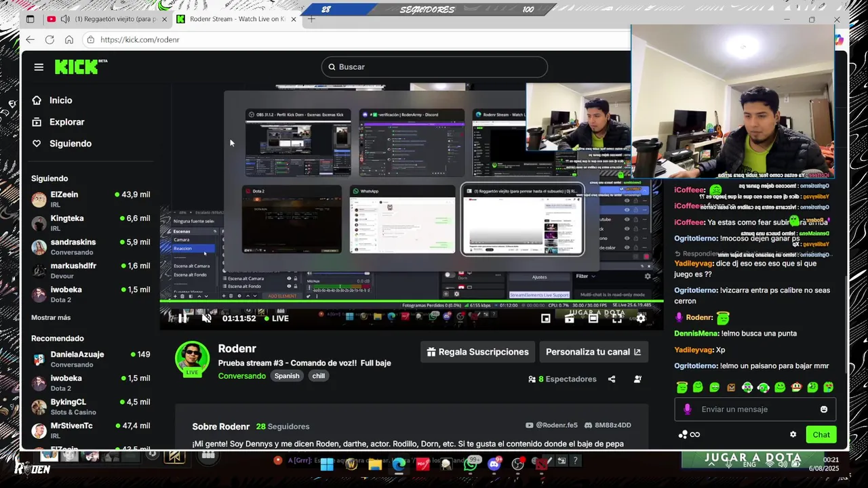
Task: Toggle theater mode in the player
Action: [x=593, y=319]
